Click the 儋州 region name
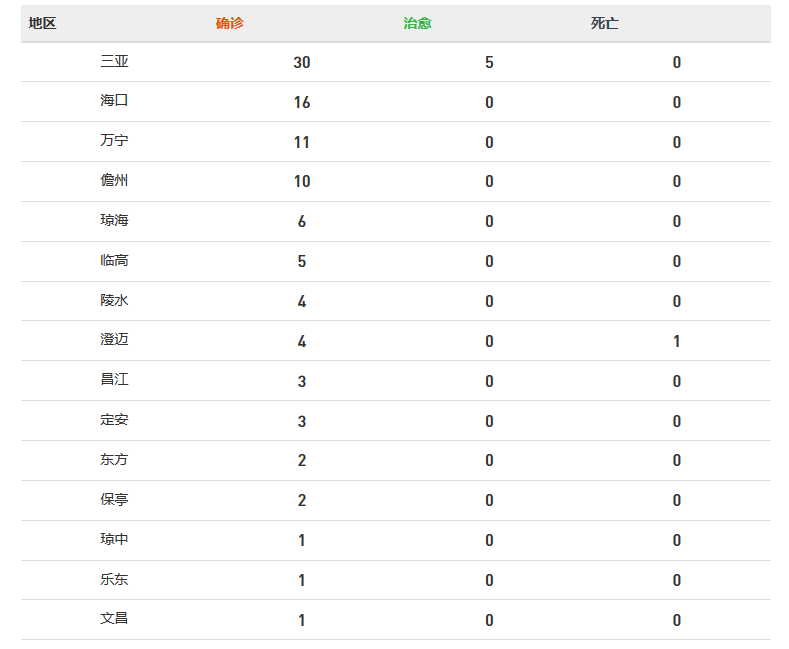 click(114, 180)
